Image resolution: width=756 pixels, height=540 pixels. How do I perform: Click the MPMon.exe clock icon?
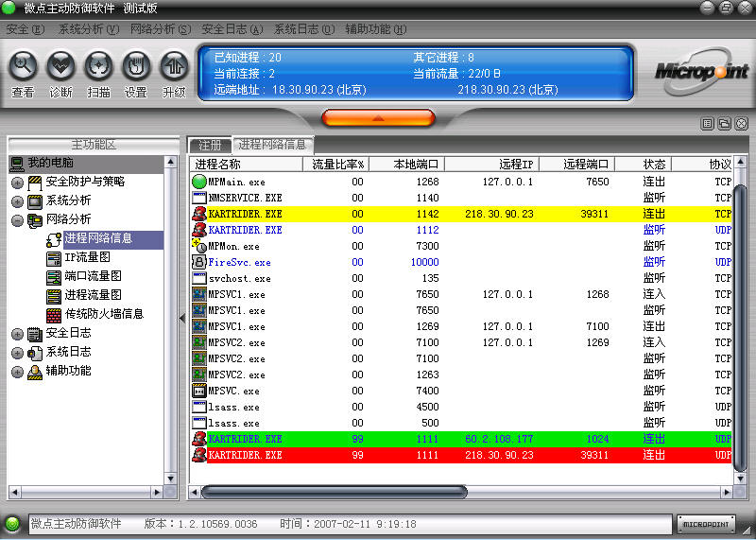199,246
